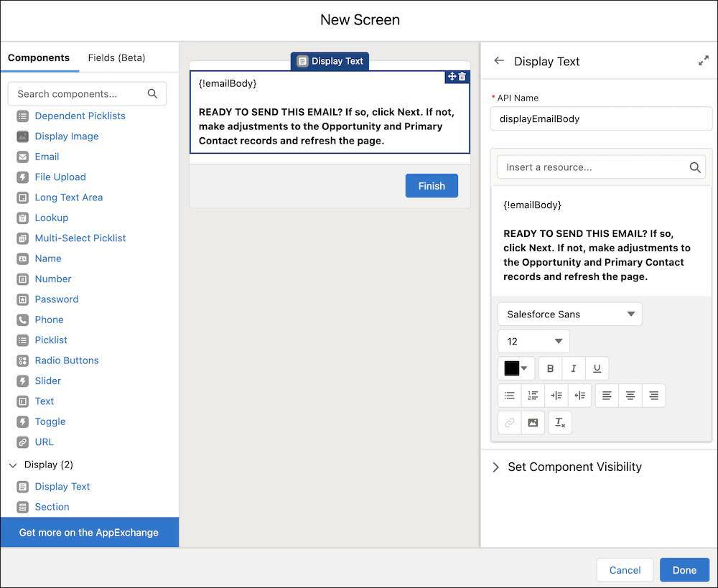Select the Components tab
Screen dimensions: 718x588
[39, 57]
